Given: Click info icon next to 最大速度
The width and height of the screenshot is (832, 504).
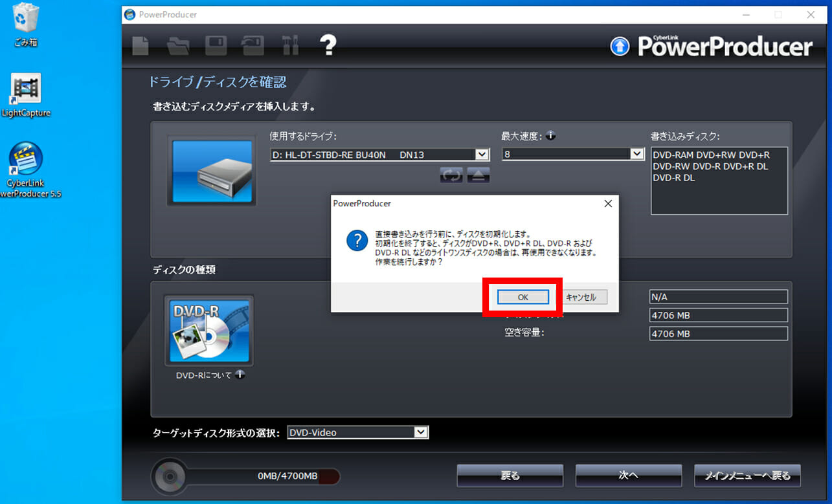Looking at the screenshot, I should click(x=550, y=136).
